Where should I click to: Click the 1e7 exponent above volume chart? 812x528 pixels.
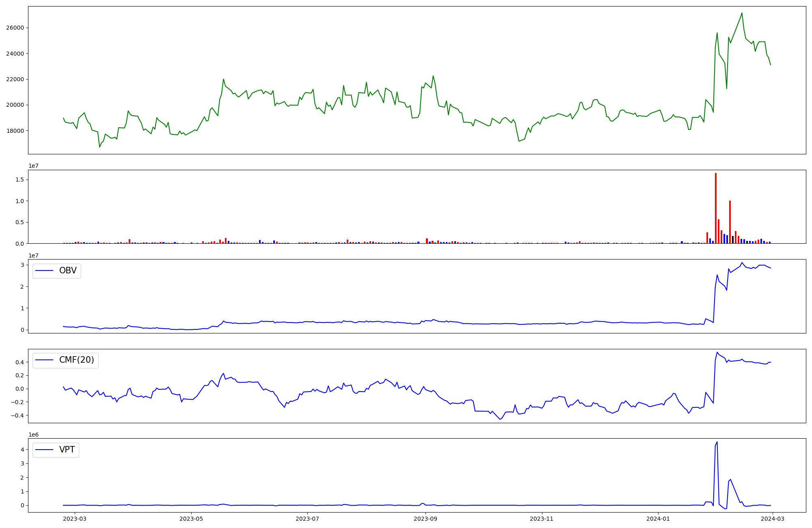pos(33,166)
